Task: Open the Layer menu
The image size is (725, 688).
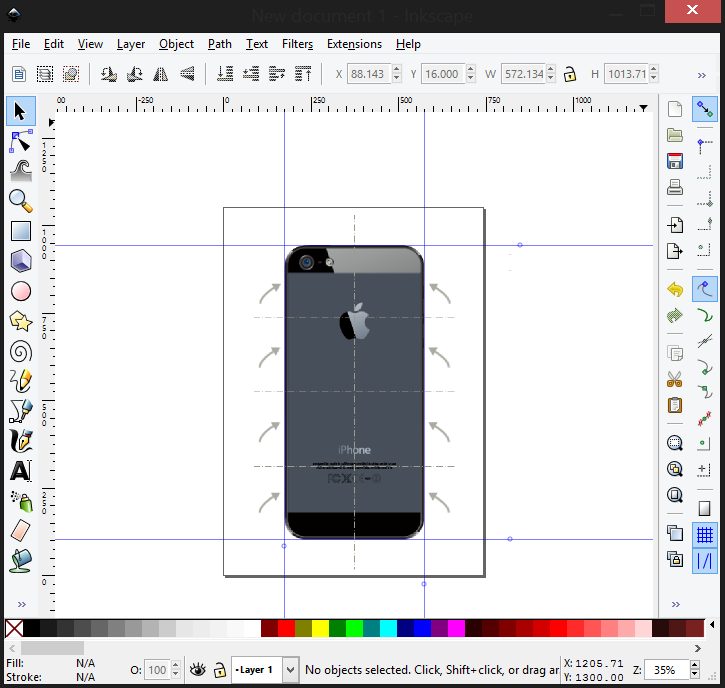Action: pos(131,44)
